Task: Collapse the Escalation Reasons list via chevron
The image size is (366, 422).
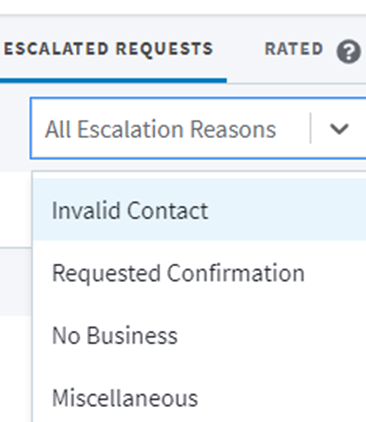Action: coord(339,129)
